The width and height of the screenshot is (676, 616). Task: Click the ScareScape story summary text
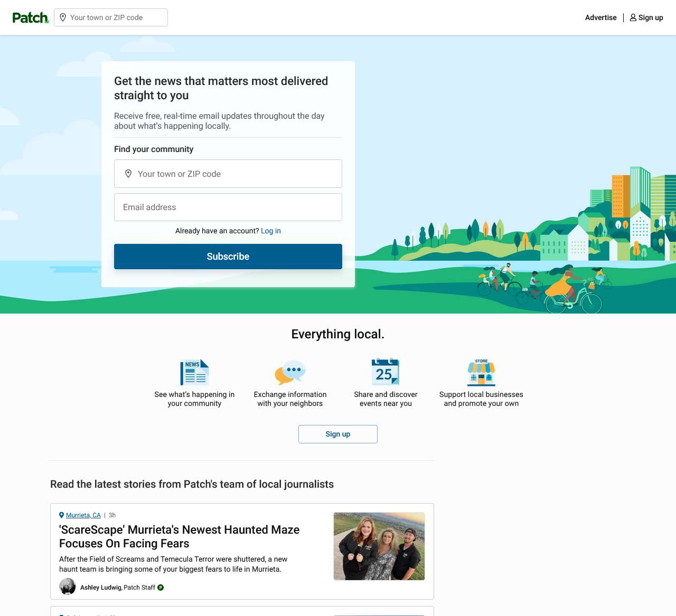pos(173,564)
